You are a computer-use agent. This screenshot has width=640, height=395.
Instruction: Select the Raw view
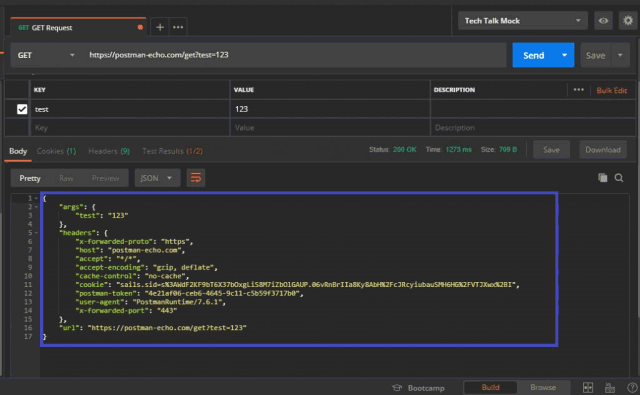pyautogui.click(x=66, y=178)
